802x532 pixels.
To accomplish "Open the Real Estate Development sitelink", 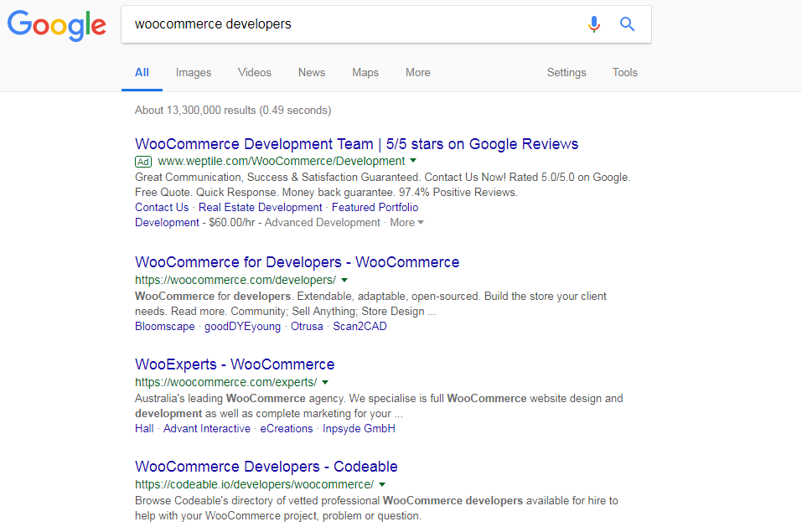I will click(261, 207).
